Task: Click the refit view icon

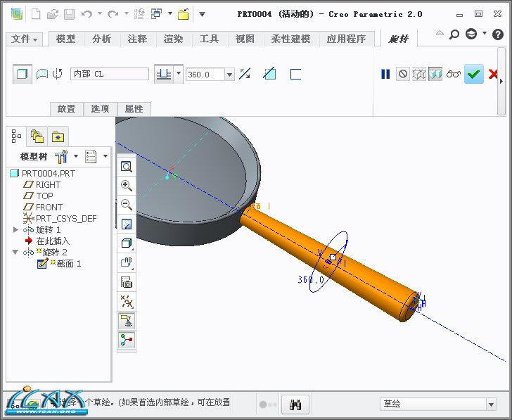Action: (x=127, y=167)
